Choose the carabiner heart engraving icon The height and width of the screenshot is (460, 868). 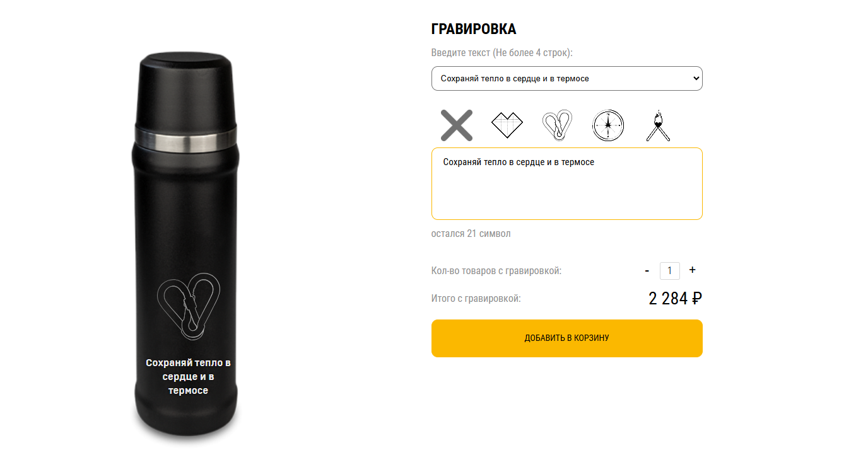(558, 125)
